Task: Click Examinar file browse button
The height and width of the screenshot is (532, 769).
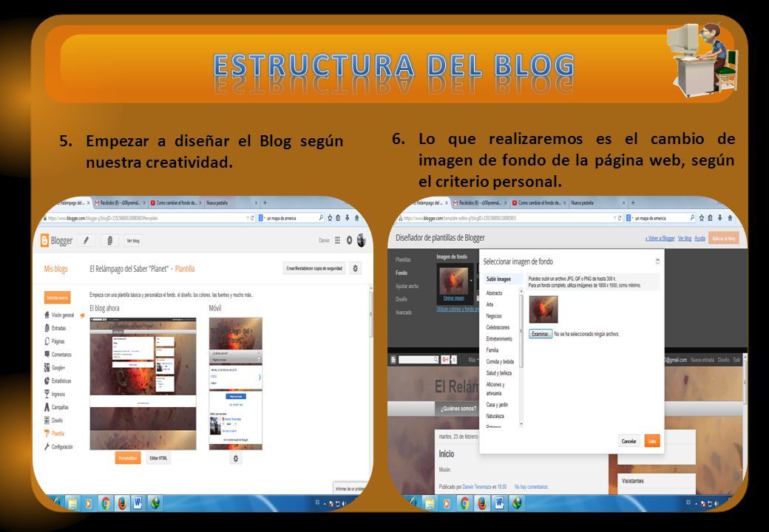Action: [x=541, y=334]
